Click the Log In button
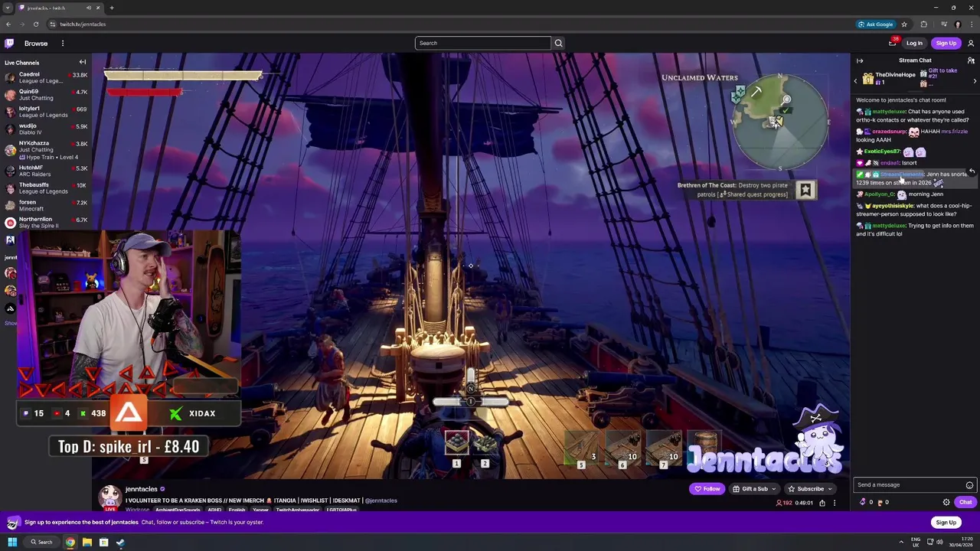 click(x=914, y=44)
